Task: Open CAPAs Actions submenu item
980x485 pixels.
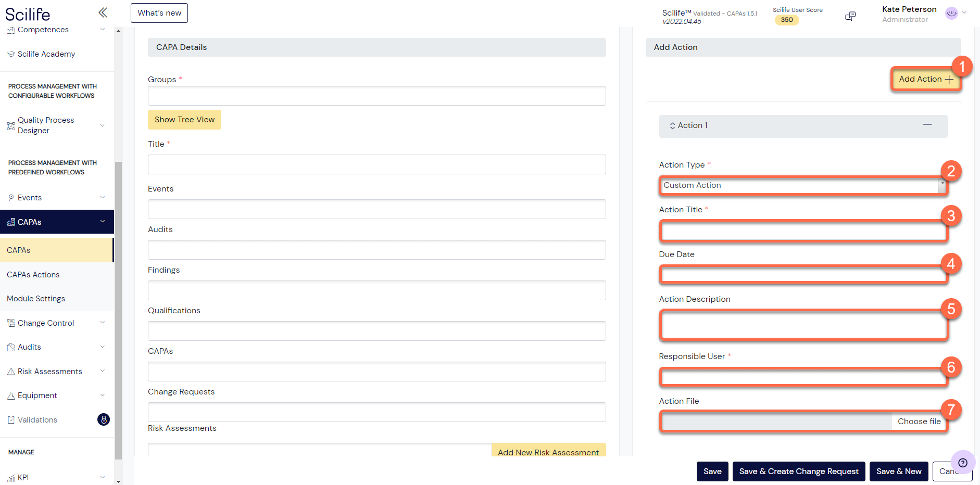Action: pyautogui.click(x=57, y=275)
